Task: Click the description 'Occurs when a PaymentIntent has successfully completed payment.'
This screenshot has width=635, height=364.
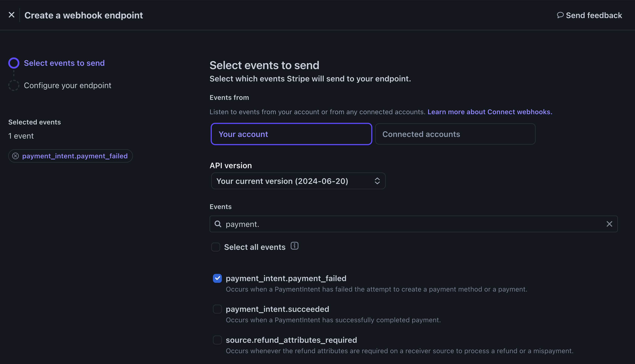Action: 333,320
